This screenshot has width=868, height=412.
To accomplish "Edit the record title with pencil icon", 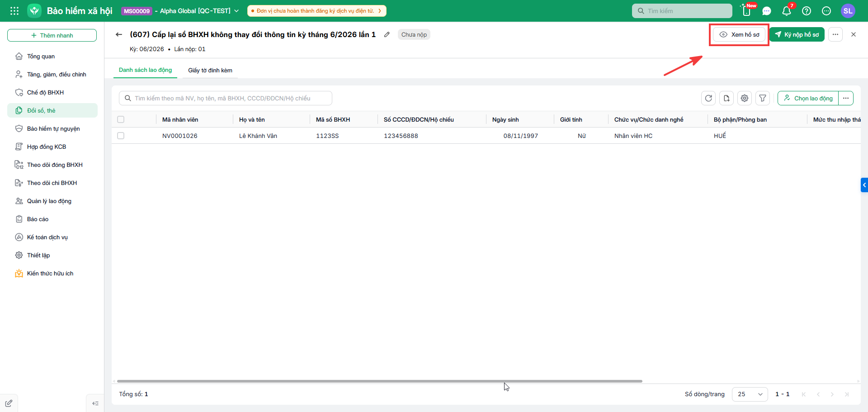I will click(x=387, y=34).
